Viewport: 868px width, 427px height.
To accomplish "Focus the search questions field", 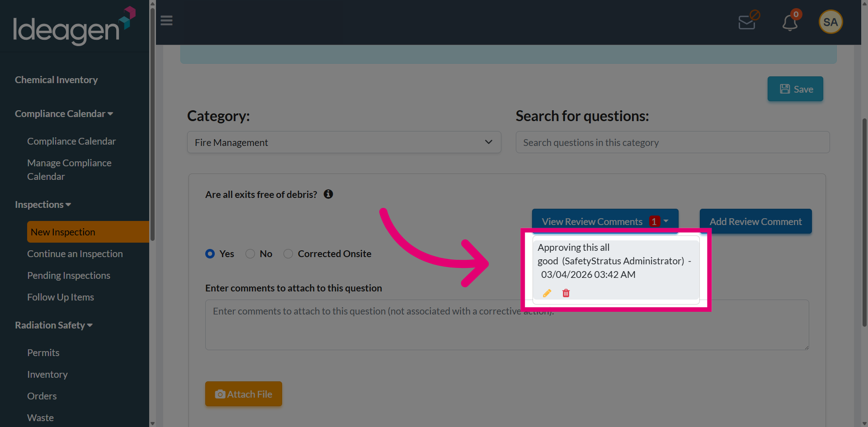I will tap(673, 142).
